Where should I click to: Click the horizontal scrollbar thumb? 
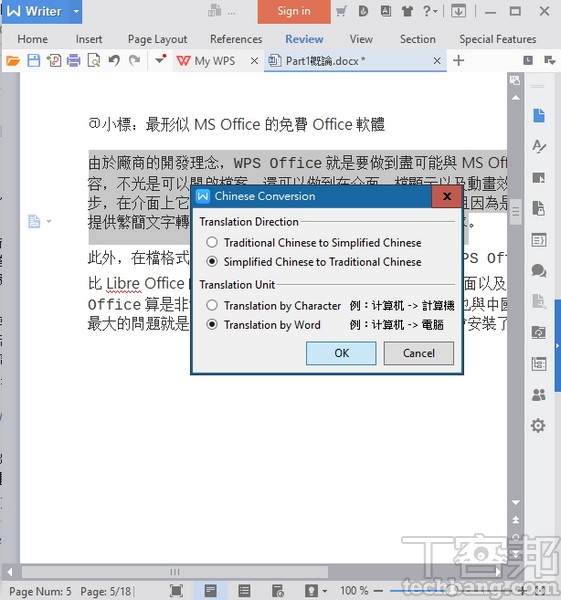[x=174, y=572]
